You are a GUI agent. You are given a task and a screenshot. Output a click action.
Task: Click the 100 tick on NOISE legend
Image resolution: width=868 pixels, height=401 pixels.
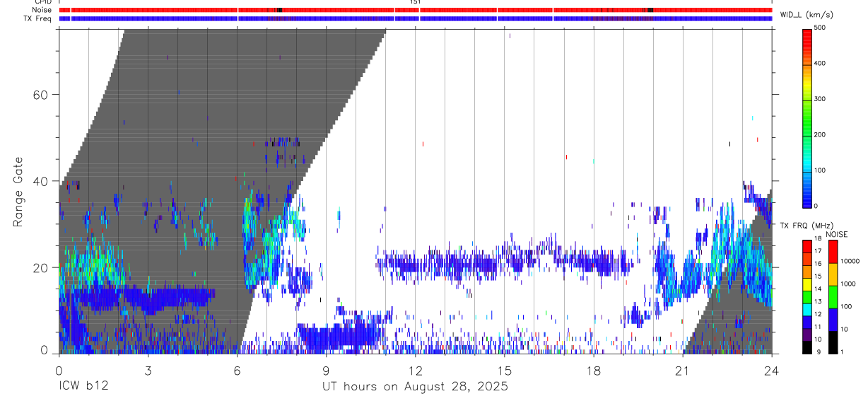(x=846, y=306)
